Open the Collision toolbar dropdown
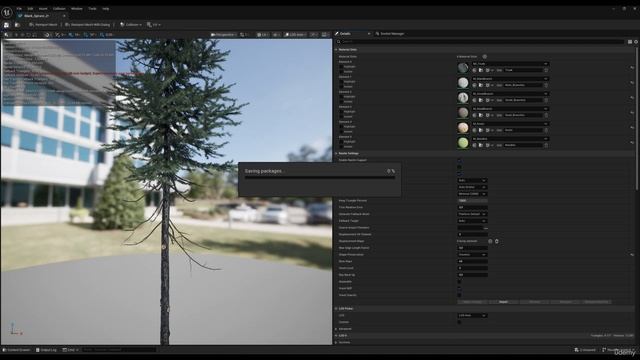 (131, 25)
